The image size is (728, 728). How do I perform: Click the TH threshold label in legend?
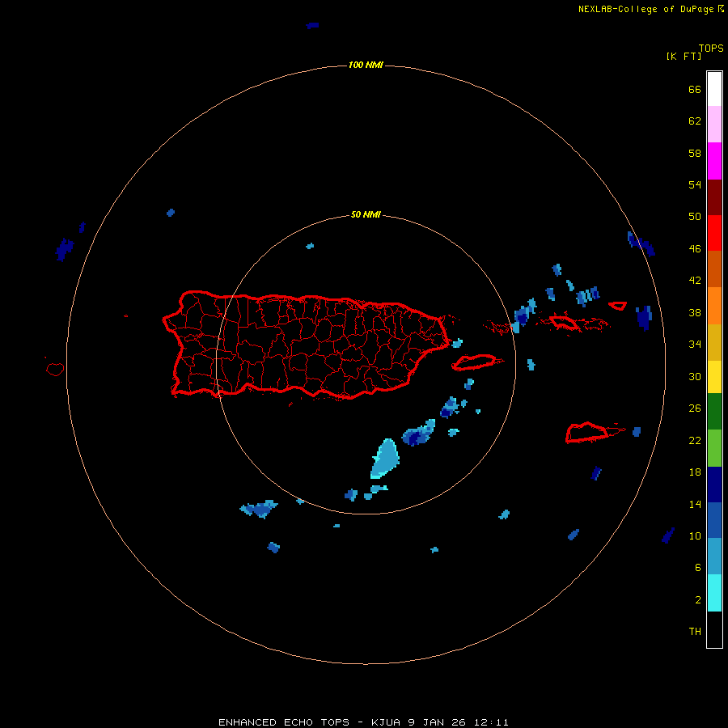[695, 632]
